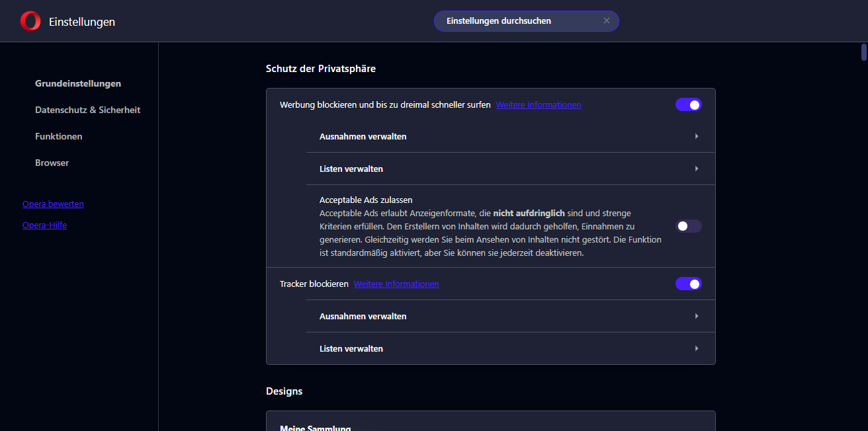Click the red Opera logo
Viewport: 868px width, 431px height.
[30, 21]
